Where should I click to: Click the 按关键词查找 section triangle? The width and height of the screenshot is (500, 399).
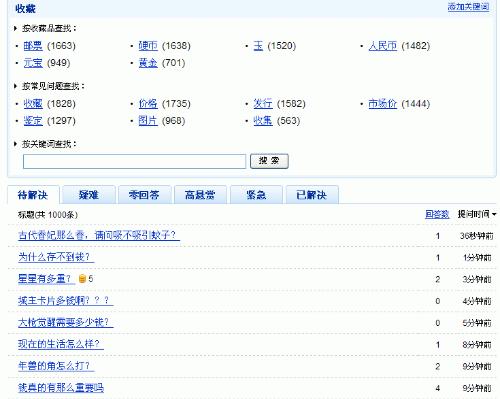pyautogui.click(x=15, y=144)
